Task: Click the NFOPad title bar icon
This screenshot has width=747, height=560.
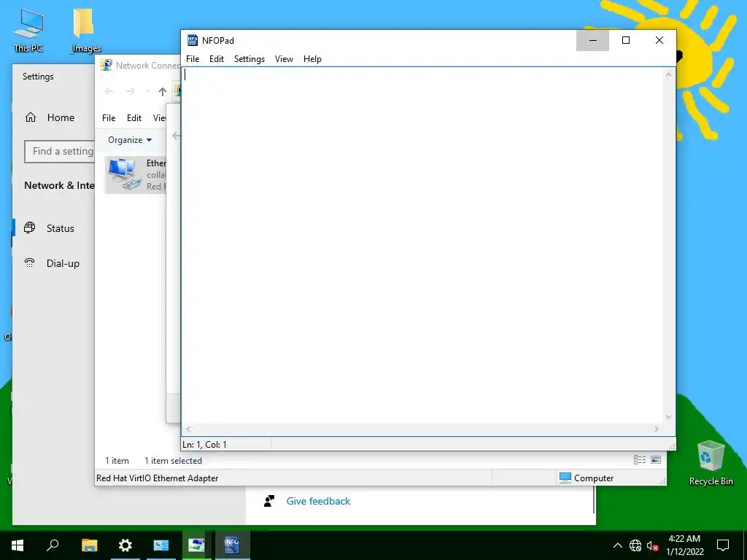Action: [193, 40]
